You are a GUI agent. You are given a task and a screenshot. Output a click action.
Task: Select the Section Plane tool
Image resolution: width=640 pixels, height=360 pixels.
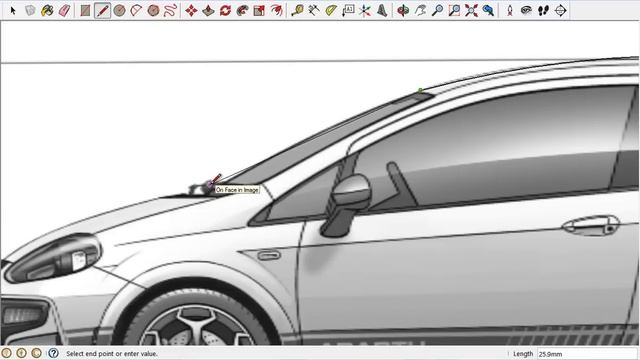tap(560, 11)
